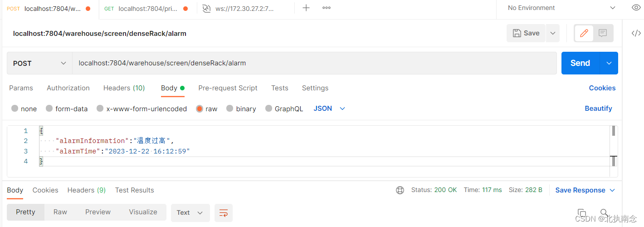
Task: Switch to the ws://172.30.27.2 tab
Action: pos(245,9)
